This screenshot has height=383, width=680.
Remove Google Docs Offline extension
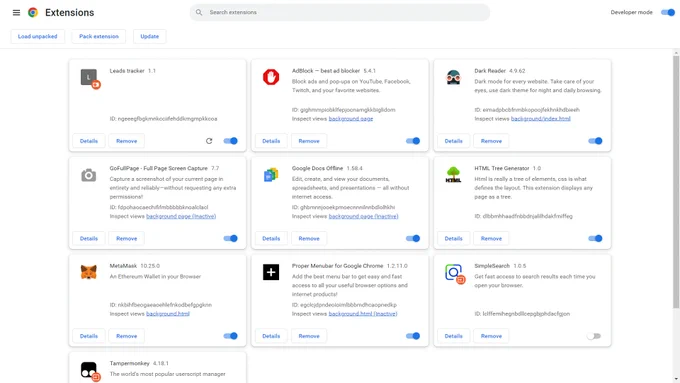click(309, 239)
